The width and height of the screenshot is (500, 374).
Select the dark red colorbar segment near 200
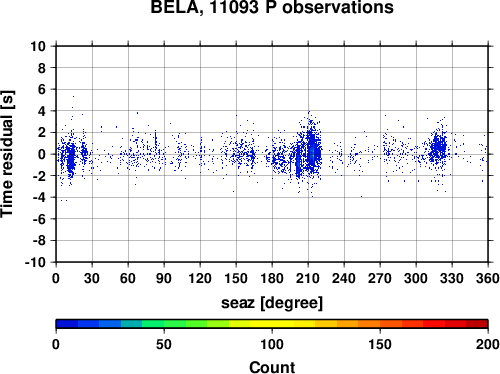(x=477, y=324)
